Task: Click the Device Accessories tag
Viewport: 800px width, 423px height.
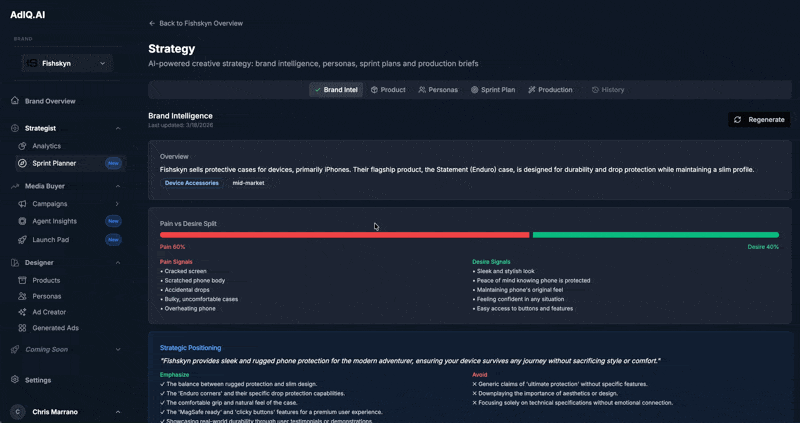Action: point(192,183)
